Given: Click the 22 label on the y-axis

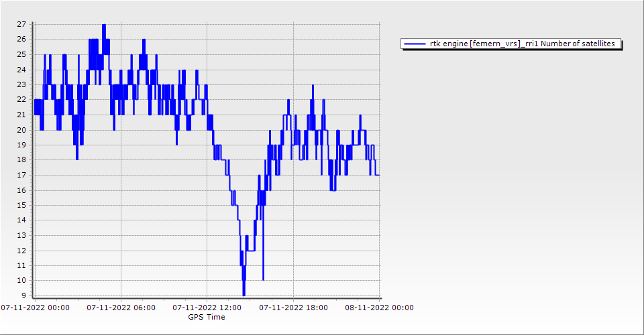Looking at the screenshot, I should pos(21,100).
